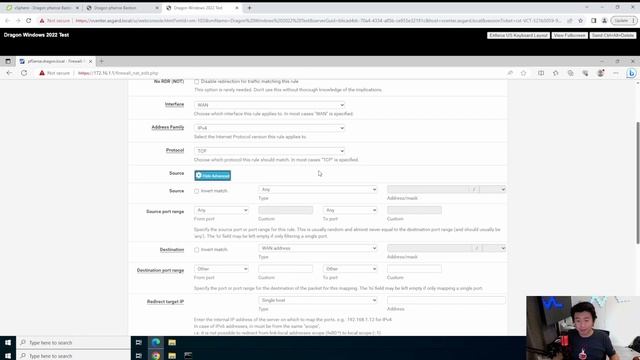The width and height of the screenshot is (640, 360).
Task: Click the Redirect target IP Address field
Action: [x=446, y=300]
